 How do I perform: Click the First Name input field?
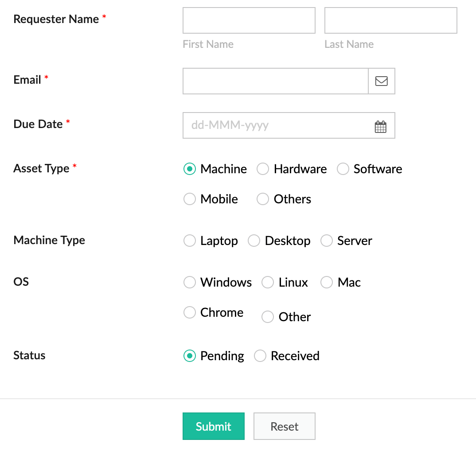click(249, 20)
